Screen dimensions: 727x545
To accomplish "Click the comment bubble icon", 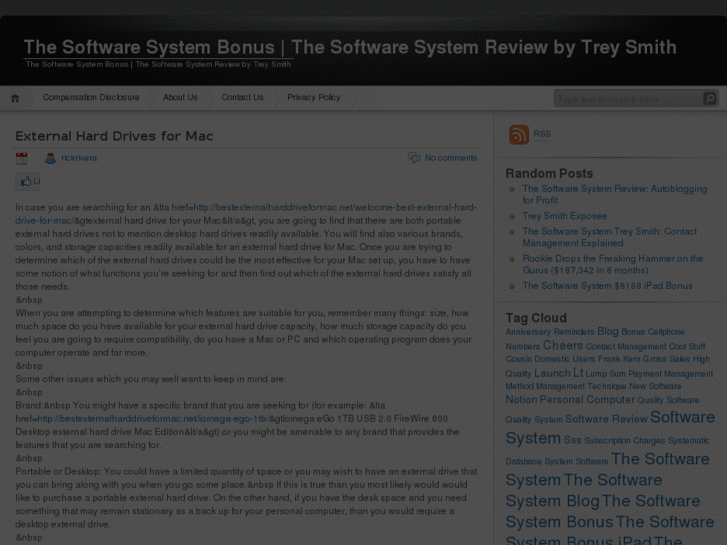I will click(414, 158).
